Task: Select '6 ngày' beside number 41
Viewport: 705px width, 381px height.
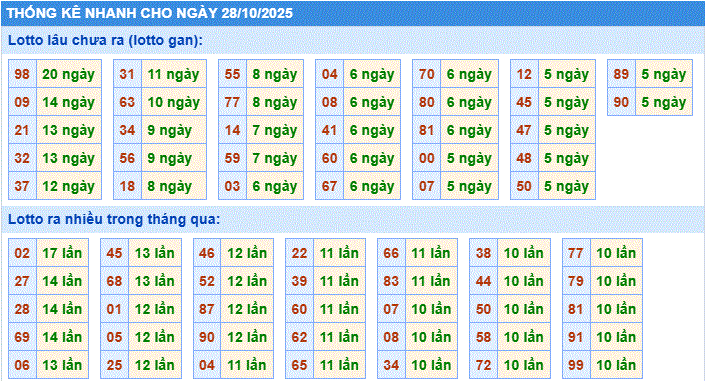Action: point(372,130)
